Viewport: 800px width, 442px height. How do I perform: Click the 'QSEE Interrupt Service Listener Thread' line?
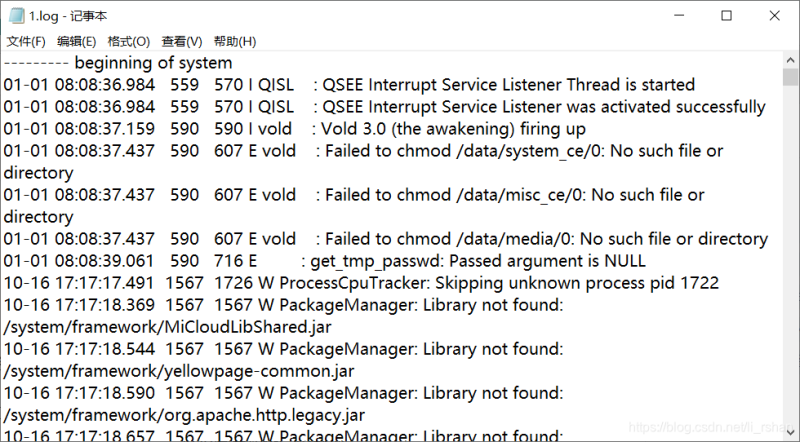click(x=349, y=85)
